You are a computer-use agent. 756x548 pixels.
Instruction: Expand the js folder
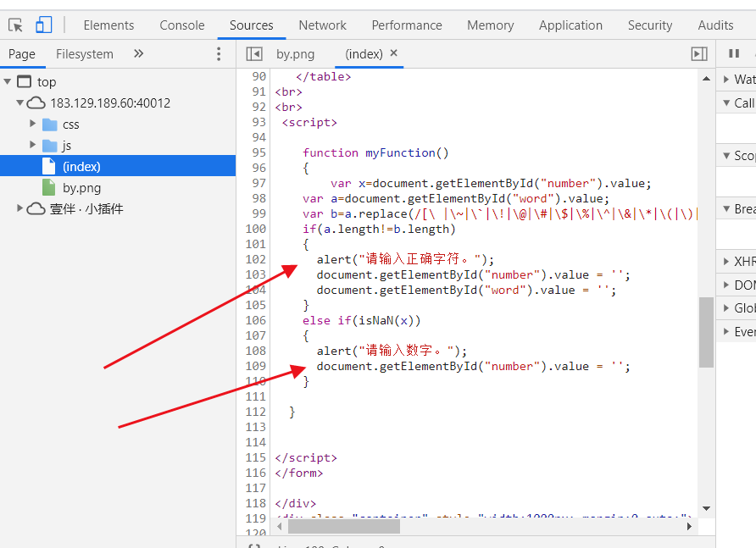(33, 145)
